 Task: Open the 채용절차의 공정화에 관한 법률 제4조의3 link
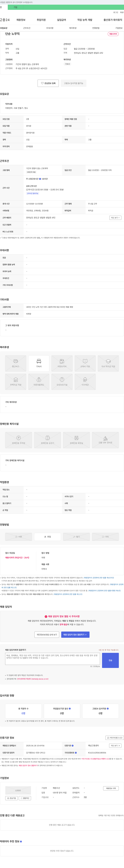tap(99, 578)
